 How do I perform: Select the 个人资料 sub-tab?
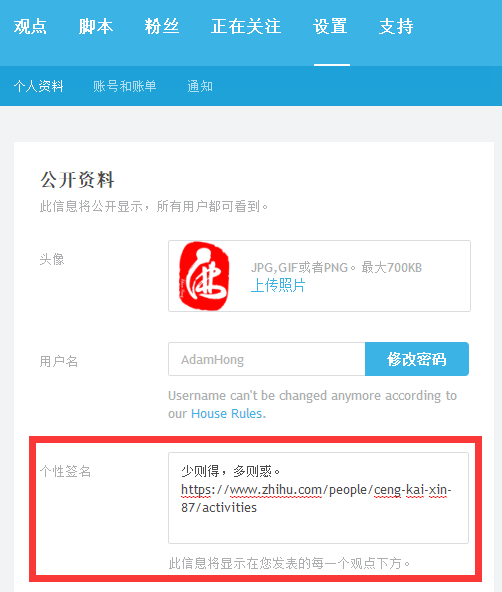point(38,86)
